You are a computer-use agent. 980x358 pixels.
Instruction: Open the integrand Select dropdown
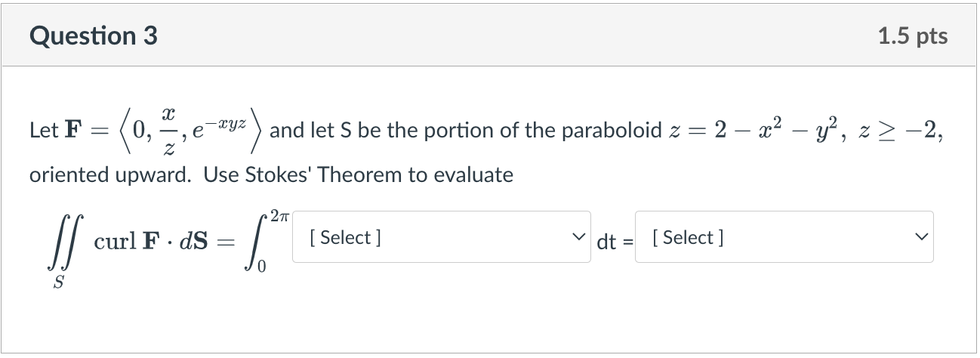[442, 237]
